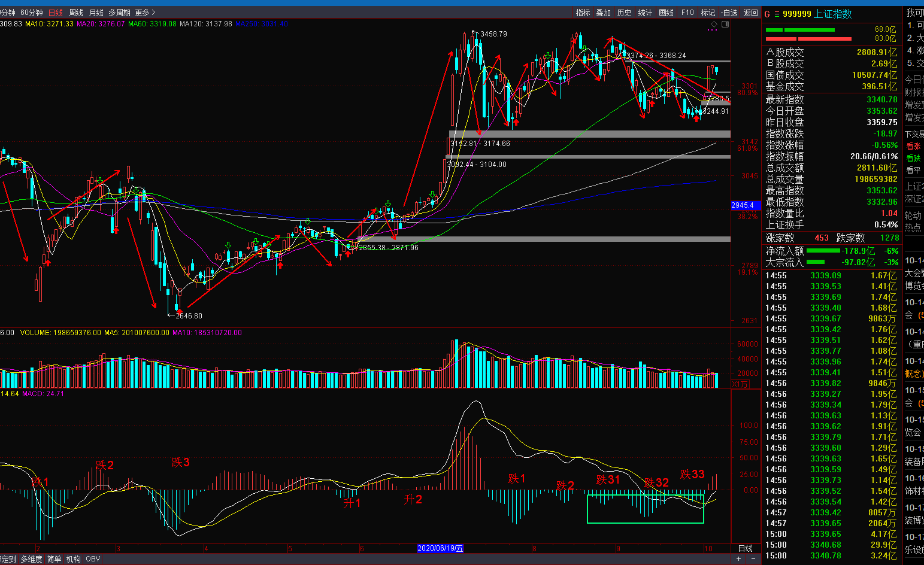The width and height of the screenshot is (924, 565).
Task: Select the 多维度 indicator tab
Action: [x=31, y=559]
